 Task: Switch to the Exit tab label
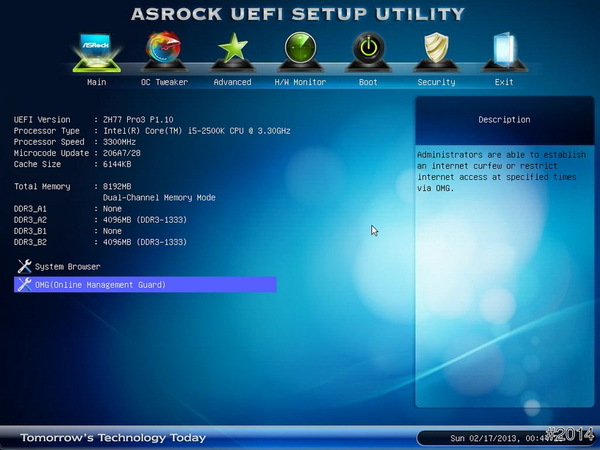pyautogui.click(x=504, y=82)
